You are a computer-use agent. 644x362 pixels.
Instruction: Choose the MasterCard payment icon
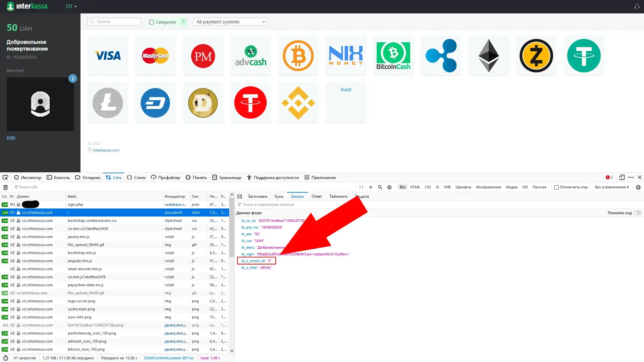click(x=155, y=56)
